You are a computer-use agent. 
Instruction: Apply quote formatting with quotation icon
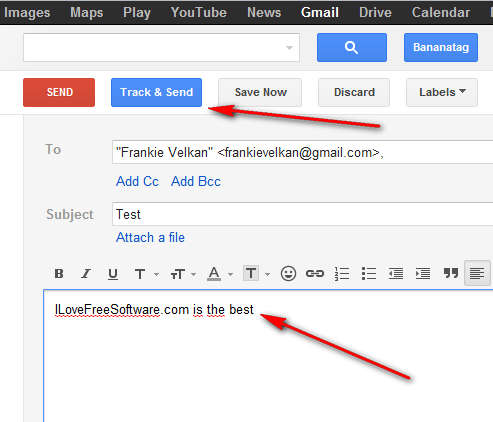tap(451, 273)
